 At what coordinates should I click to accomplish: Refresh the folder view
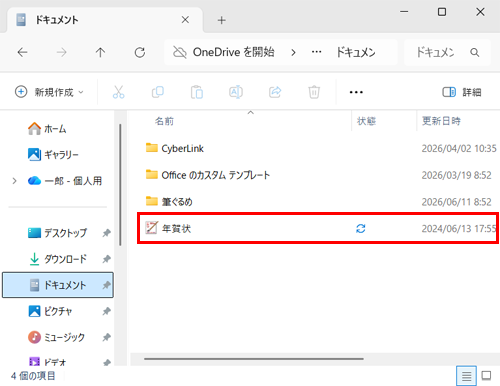click(140, 52)
